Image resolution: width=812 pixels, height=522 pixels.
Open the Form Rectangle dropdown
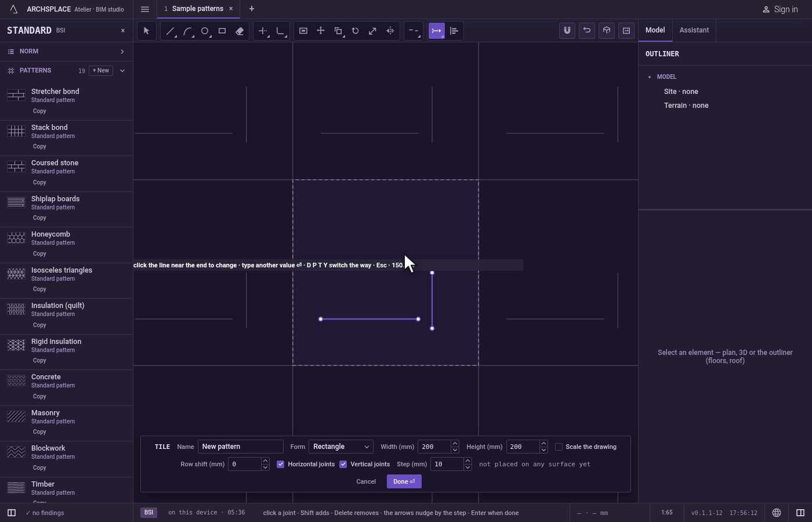click(x=341, y=447)
